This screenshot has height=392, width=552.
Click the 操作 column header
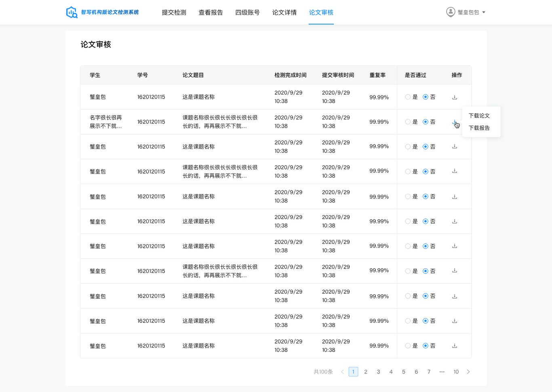coord(457,75)
